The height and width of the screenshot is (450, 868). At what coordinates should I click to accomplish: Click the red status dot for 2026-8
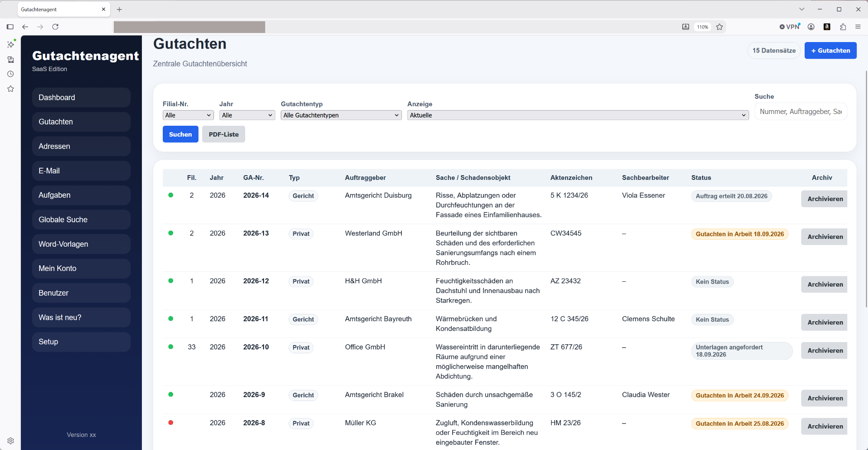[171, 423]
